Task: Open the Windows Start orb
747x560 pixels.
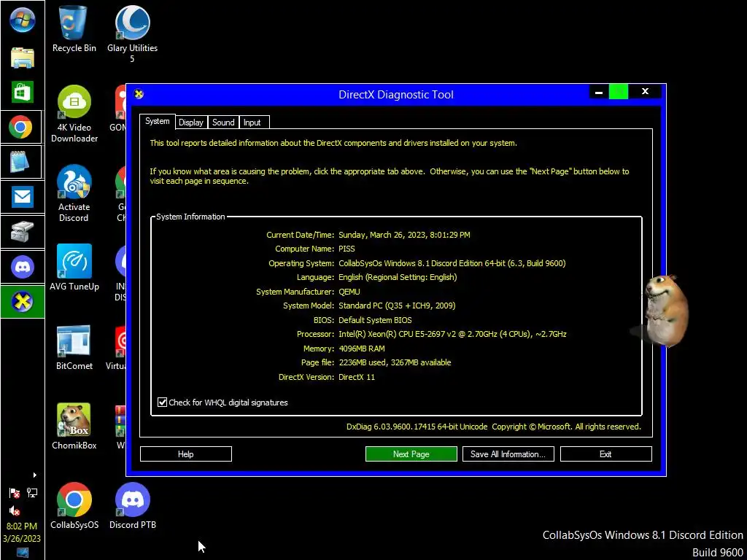Action: point(22,21)
